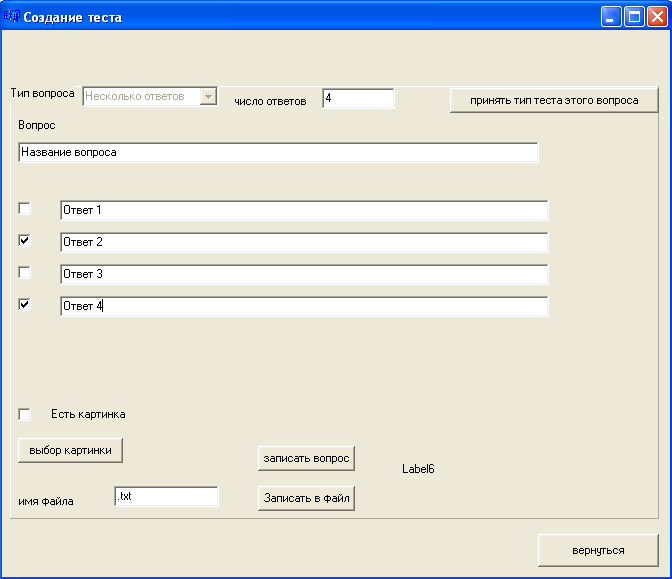The image size is (672, 579).
Task: Click the Label6 text
Action: pos(418,469)
